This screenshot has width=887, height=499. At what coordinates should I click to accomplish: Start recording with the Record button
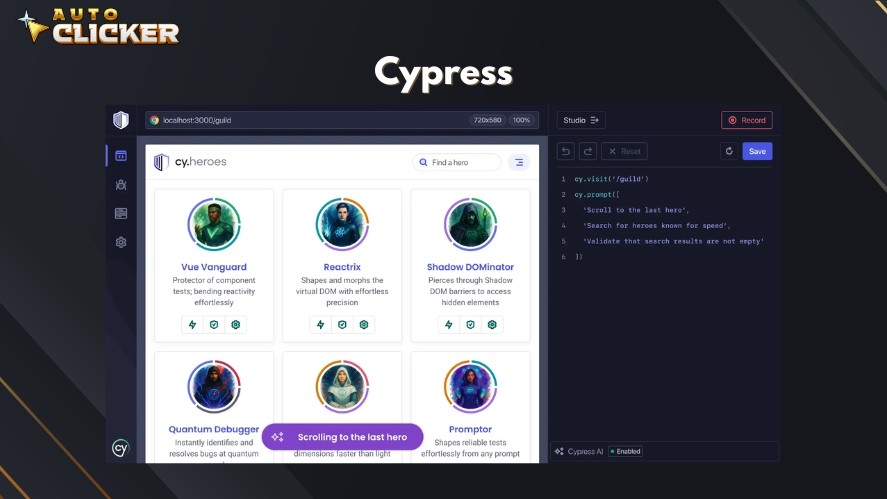pyautogui.click(x=747, y=120)
